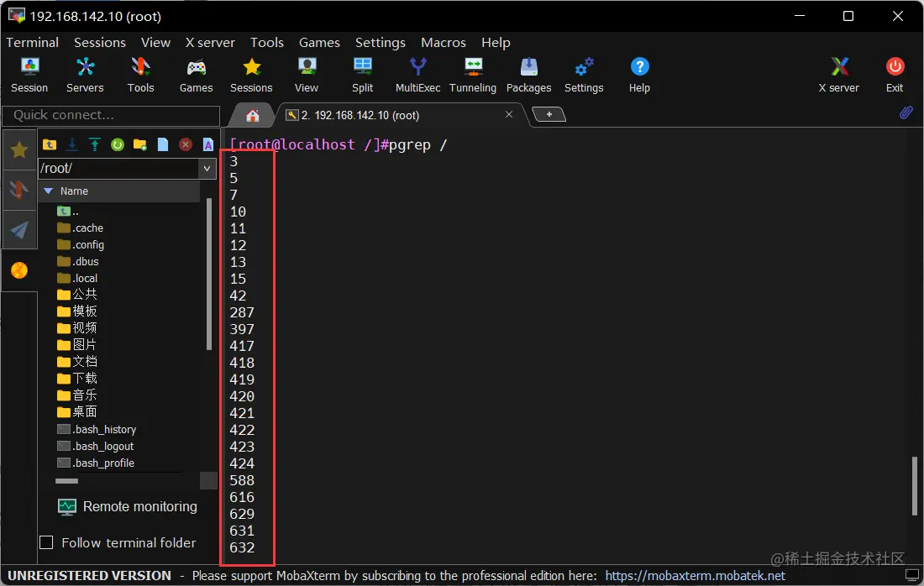Select the 下载 folder
Screen dimensions: 924x586
(77, 378)
